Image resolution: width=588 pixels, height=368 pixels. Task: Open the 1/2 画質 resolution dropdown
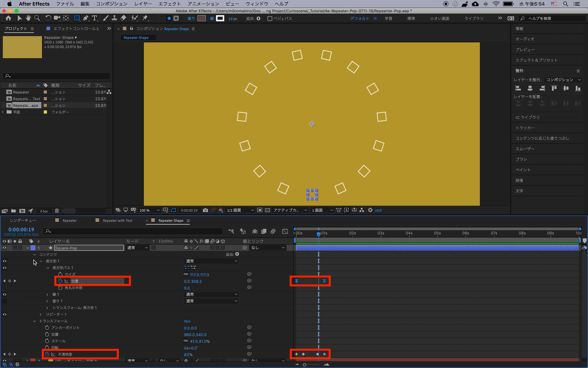point(240,210)
